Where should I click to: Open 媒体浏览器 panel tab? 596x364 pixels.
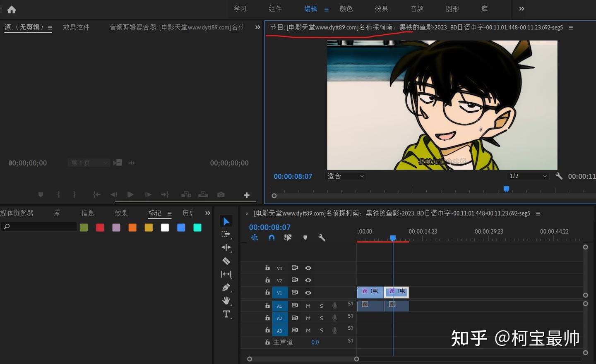point(17,213)
